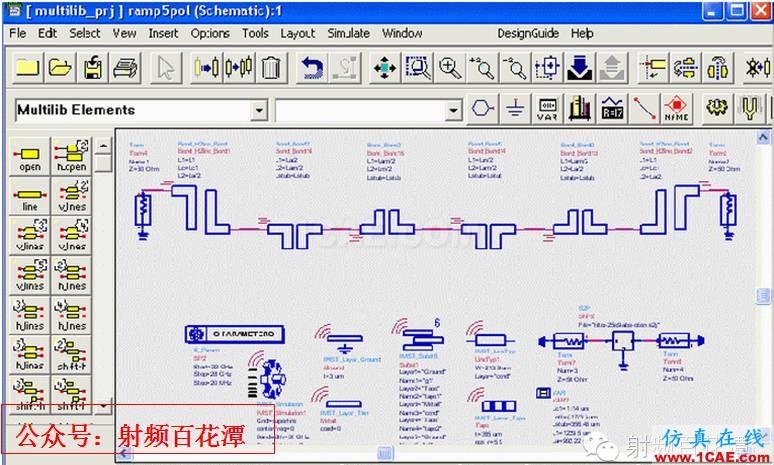Click palette scroll-down arrow button
Image resolution: width=774 pixels, height=465 pixels.
[x=103, y=406]
